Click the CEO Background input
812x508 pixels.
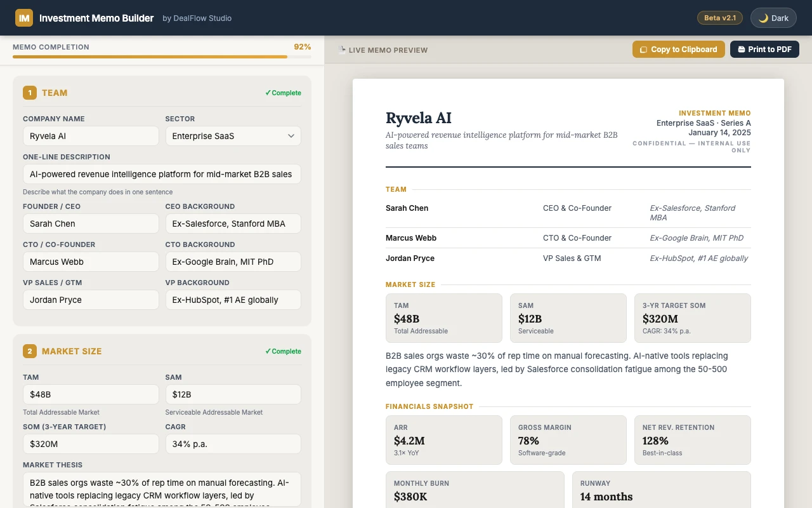click(x=233, y=224)
